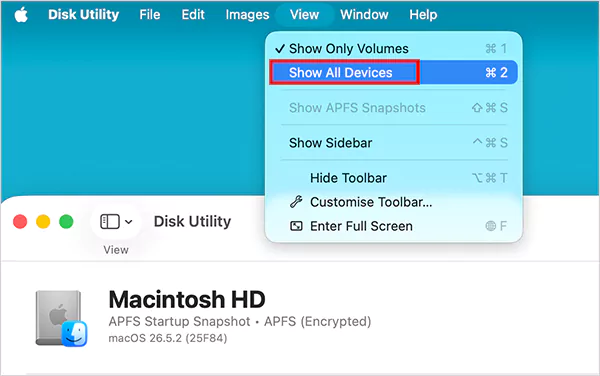
Task: Click the Disk Utility window title
Action: click(192, 221)
